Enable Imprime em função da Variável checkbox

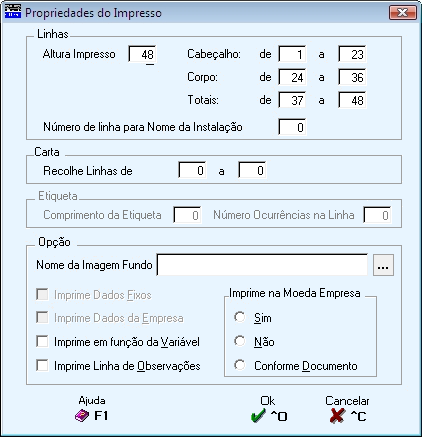(x=42, y=341)
